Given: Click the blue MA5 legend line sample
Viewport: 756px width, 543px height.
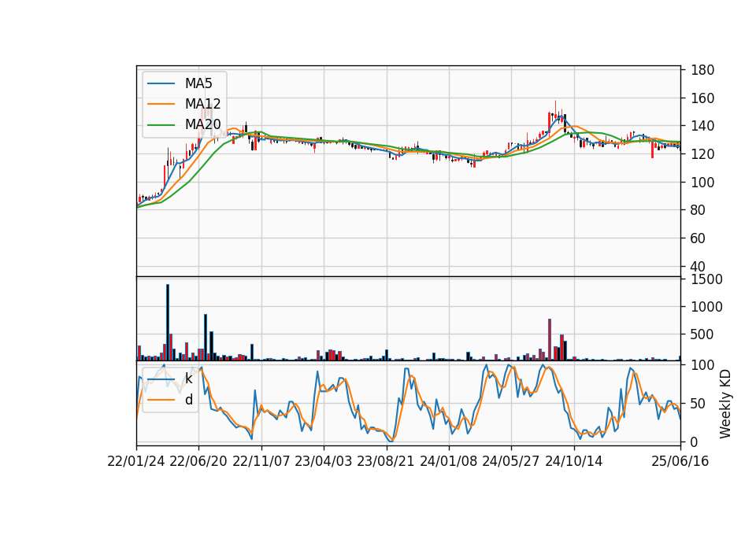Looking at the screenshot, I should pyautogui.click(x=161, y=84).
